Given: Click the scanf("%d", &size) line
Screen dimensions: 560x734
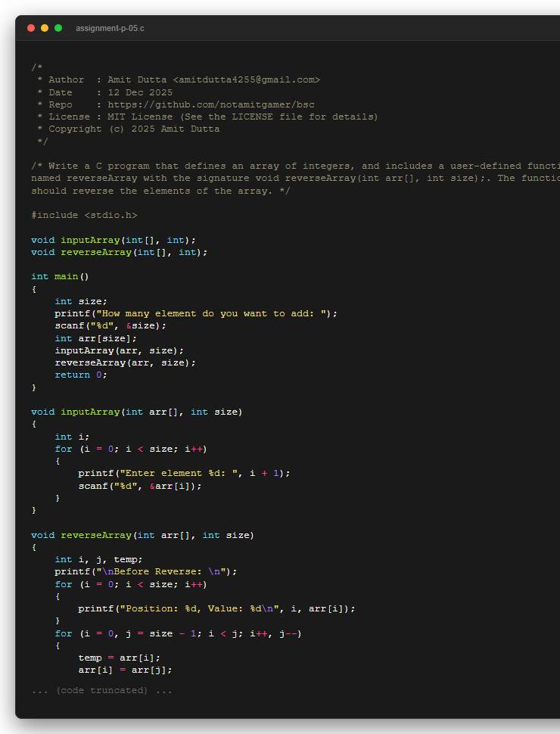Looking at the screenshot, I should tap(110, 325).
